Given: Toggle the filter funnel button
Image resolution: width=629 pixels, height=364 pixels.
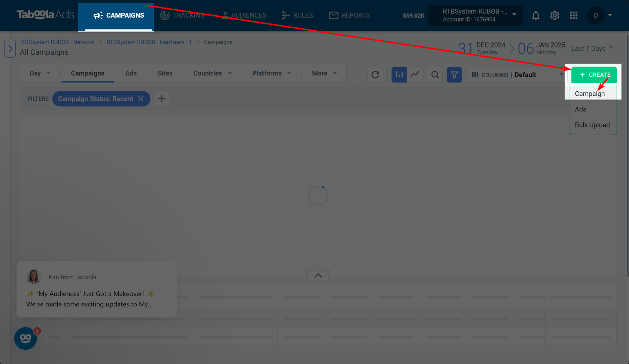Looking at the screenshot, I should point(454,75).
